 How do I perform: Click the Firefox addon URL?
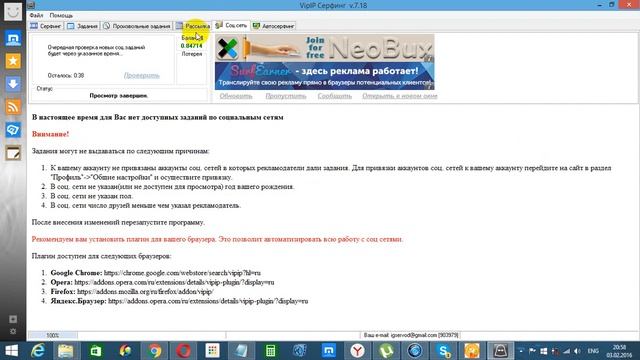145,291
